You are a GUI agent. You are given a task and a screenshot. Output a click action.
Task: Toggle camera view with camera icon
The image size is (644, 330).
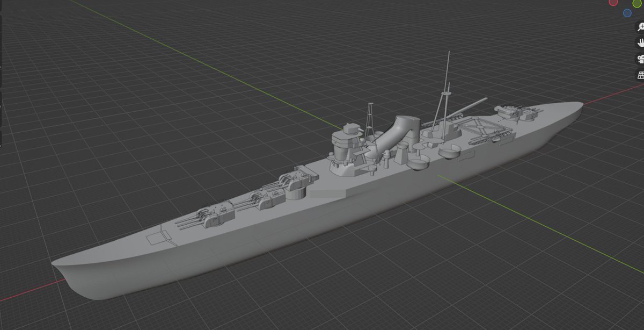[640, 59]
